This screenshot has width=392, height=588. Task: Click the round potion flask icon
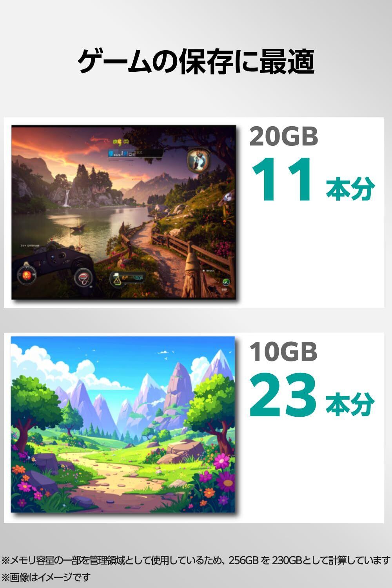click(118, 279)
